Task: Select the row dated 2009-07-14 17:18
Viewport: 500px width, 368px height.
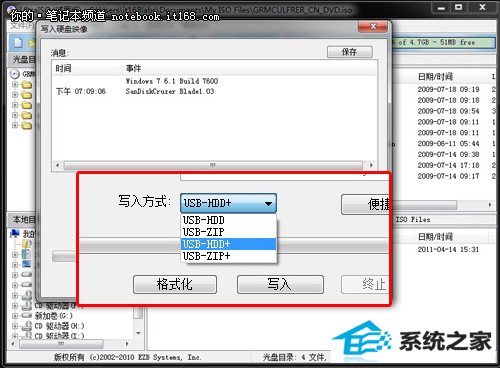Action: 448,165
